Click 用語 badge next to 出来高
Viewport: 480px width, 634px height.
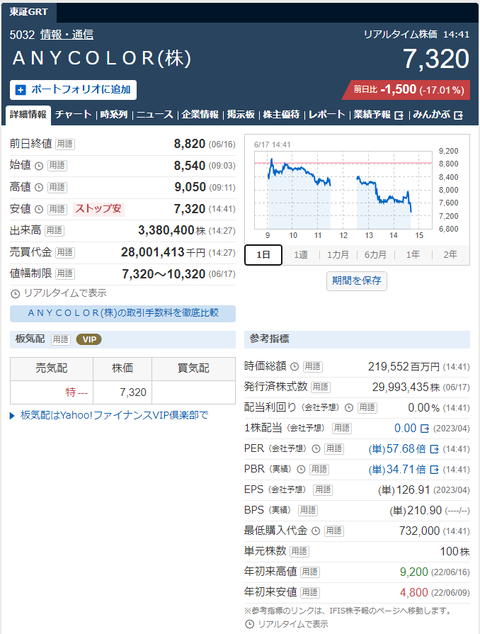pos(54,230)
